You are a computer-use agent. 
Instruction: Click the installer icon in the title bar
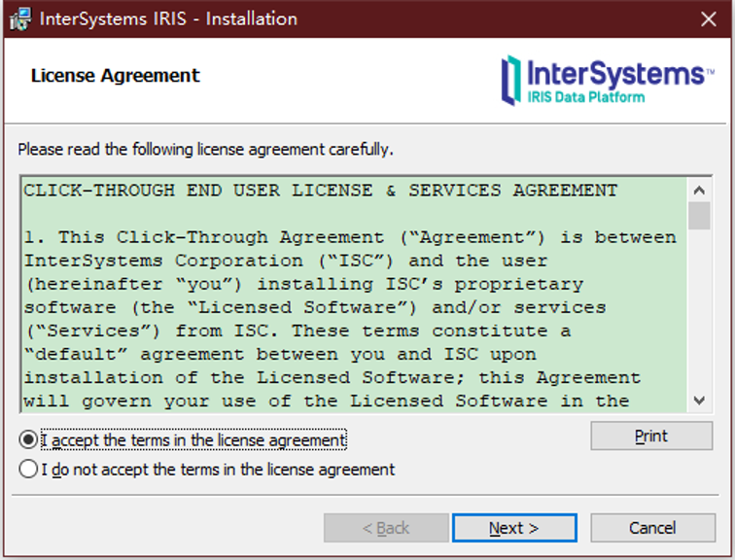(x=20, y=19)
